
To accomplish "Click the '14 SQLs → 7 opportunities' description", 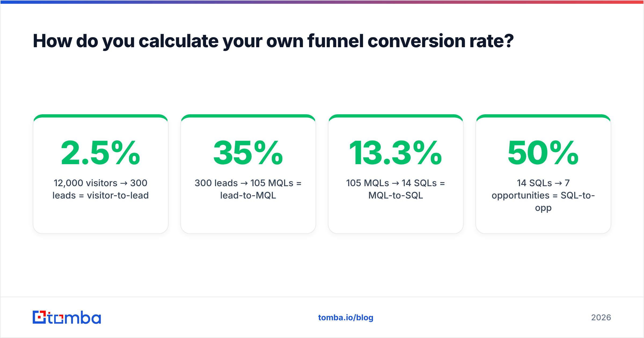I will (x=543, y=195).
